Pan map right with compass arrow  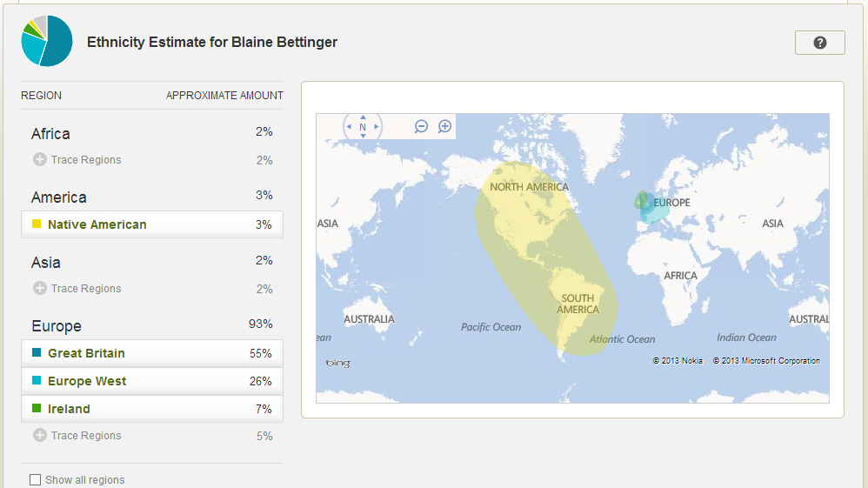pos(377,127)
